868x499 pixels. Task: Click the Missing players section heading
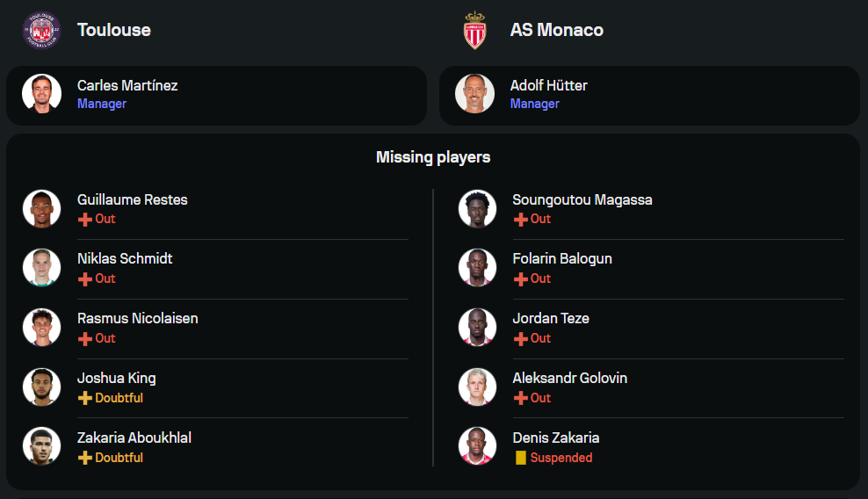tap(433, 157)
